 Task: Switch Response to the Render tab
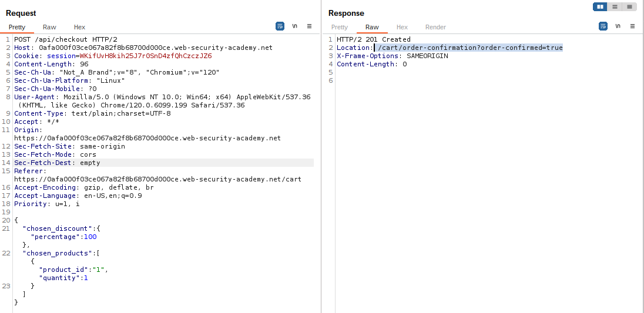[x=435, y=27]
